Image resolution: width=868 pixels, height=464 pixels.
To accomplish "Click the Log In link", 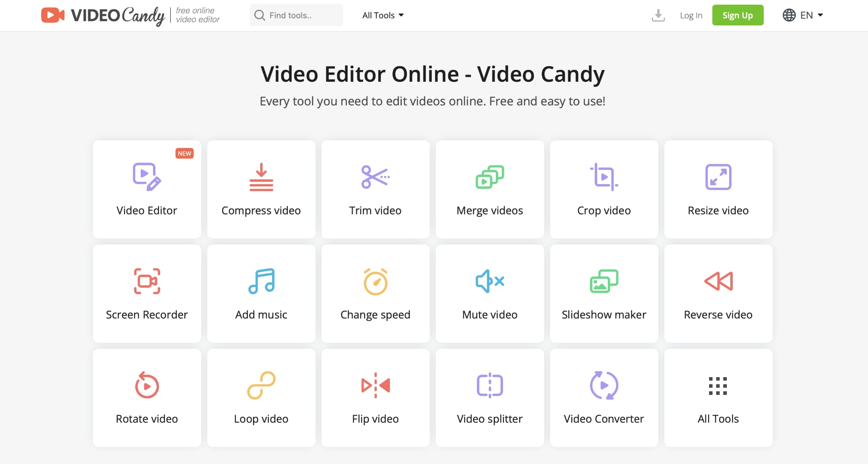I will click(691, 15).
